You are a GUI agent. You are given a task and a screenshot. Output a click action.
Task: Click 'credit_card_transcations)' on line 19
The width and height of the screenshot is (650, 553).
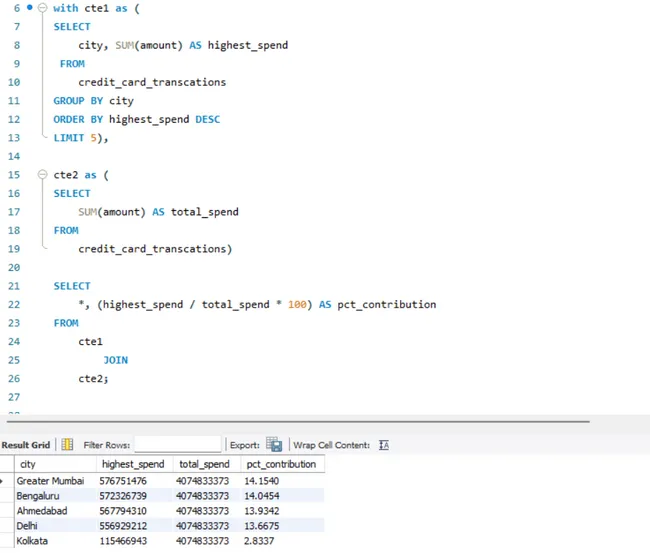[155, 249]
